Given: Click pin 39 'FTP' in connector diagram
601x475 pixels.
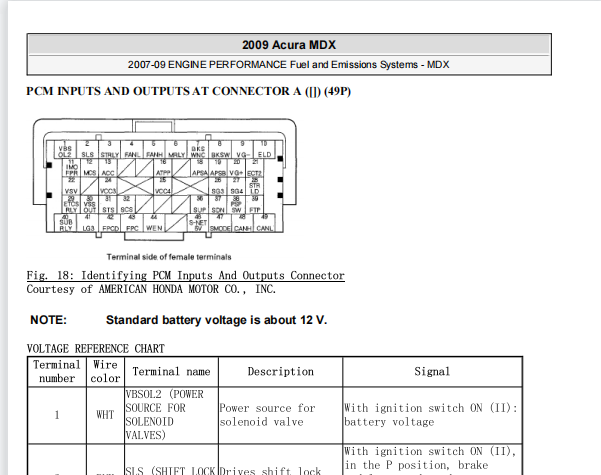Looking at the screenshot, I should coord(255,204).
